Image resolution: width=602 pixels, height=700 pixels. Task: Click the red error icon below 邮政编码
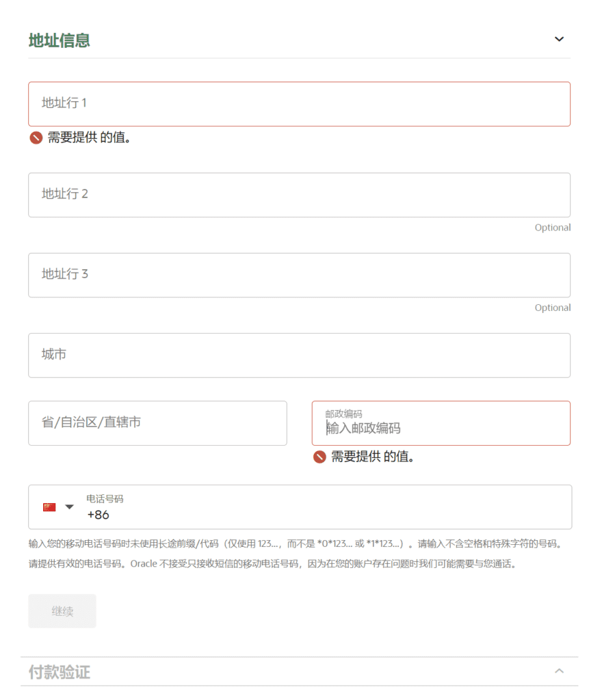point(319,457)
